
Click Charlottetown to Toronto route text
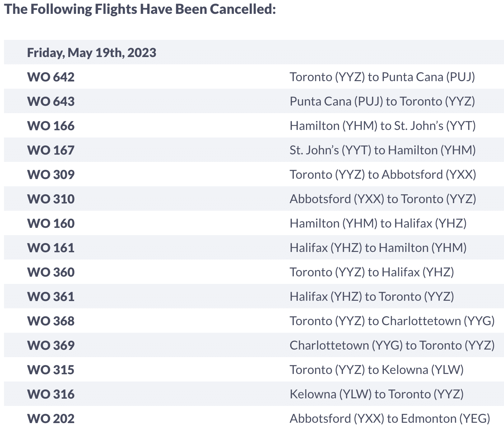point(392,345)
